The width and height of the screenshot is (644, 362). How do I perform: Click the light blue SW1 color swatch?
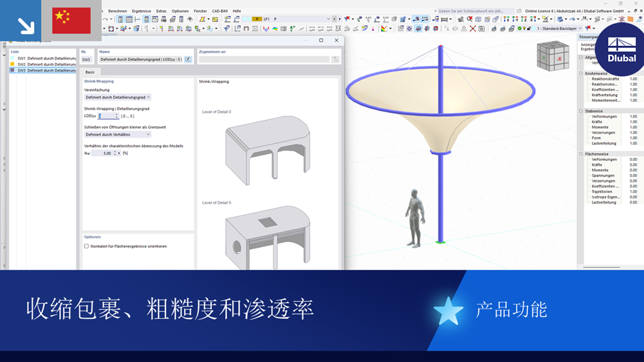13,58
